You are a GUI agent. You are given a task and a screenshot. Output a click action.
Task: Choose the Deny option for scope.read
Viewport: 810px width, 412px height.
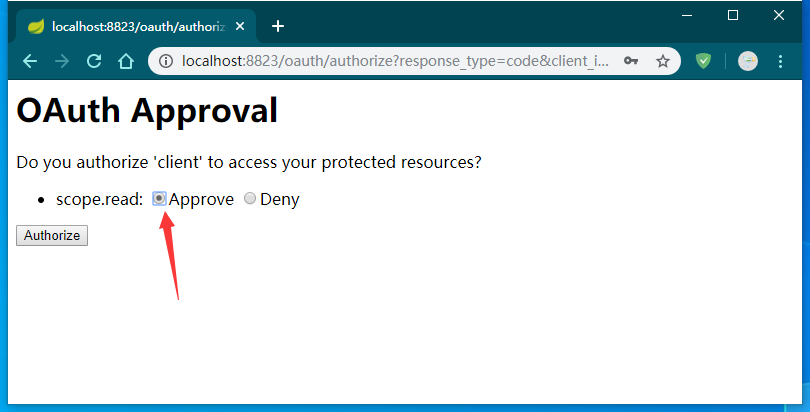[250, 199]
